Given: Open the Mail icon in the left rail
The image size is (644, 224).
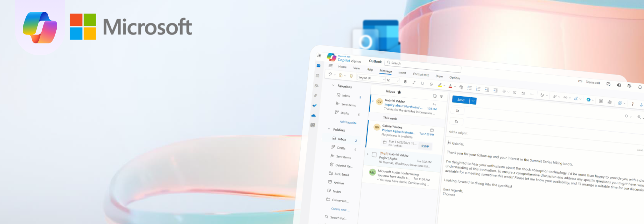Looking at the screenshot, I should pos(318,65).
